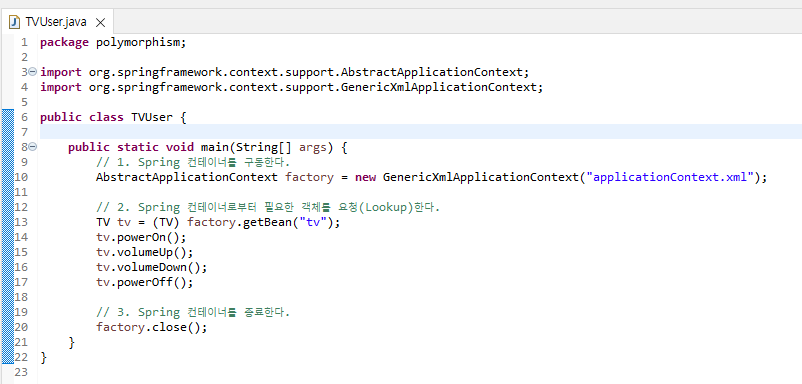Click the package polymorphism declaration
The image size is (802, 384).
pos(114,42)
